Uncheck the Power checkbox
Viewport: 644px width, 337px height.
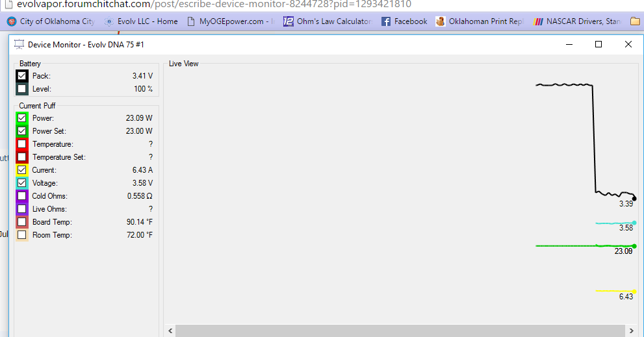[22, 118]
